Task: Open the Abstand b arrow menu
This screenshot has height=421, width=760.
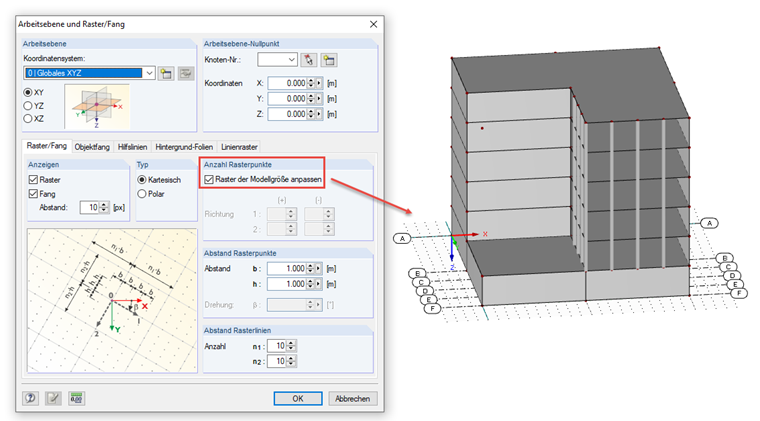Action: coord(319,268)
